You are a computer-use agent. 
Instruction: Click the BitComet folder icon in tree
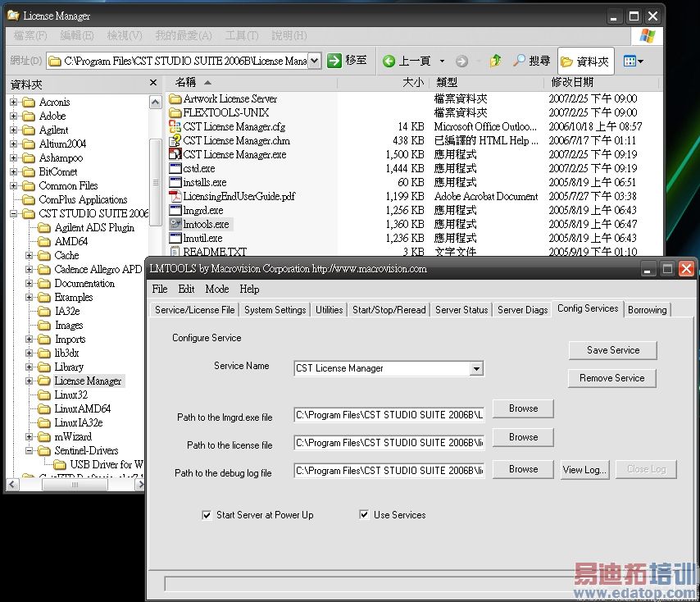[29, 172]
